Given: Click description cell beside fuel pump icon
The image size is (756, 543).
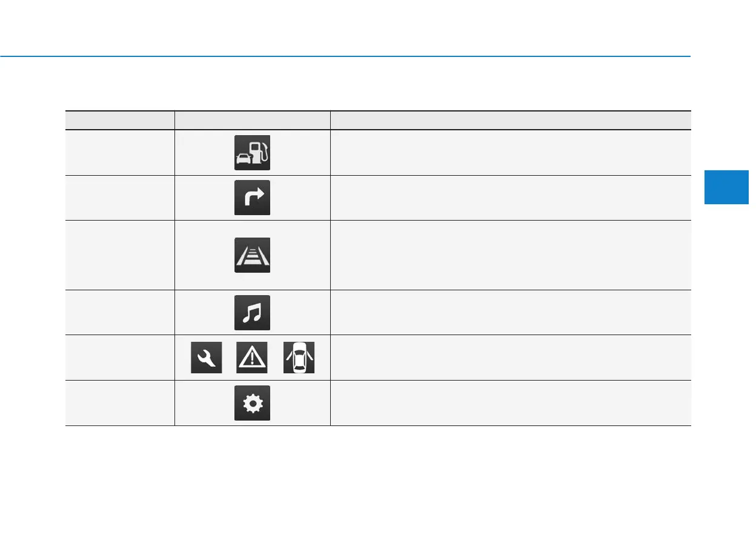Looking at the screenshot, I should [510, 153].
